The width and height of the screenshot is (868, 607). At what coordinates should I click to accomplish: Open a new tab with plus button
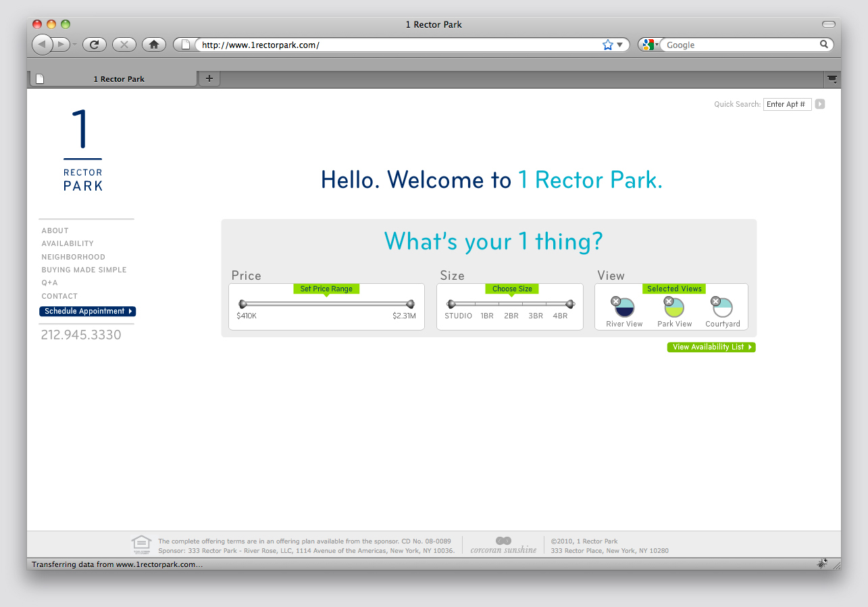coord(209,78)
